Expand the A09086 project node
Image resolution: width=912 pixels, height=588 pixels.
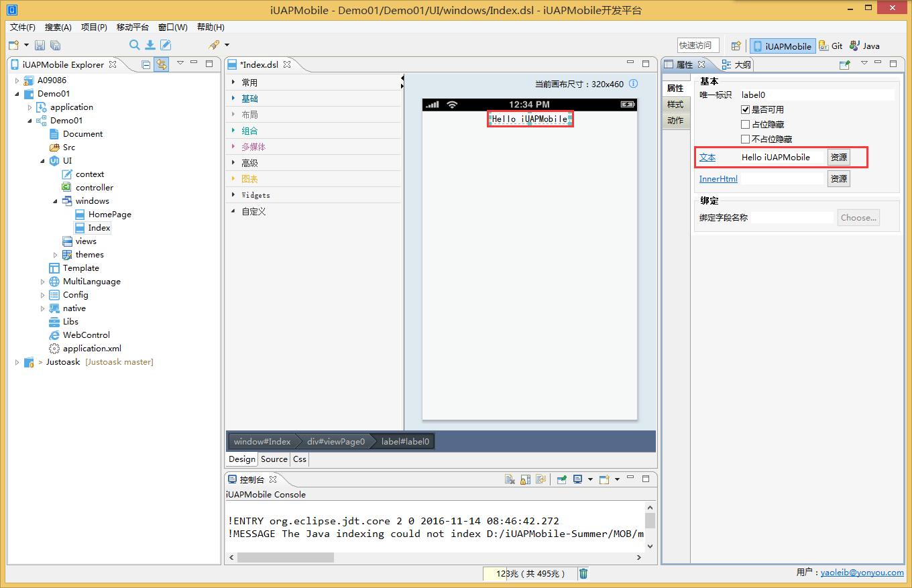click(x=17, y=80)
